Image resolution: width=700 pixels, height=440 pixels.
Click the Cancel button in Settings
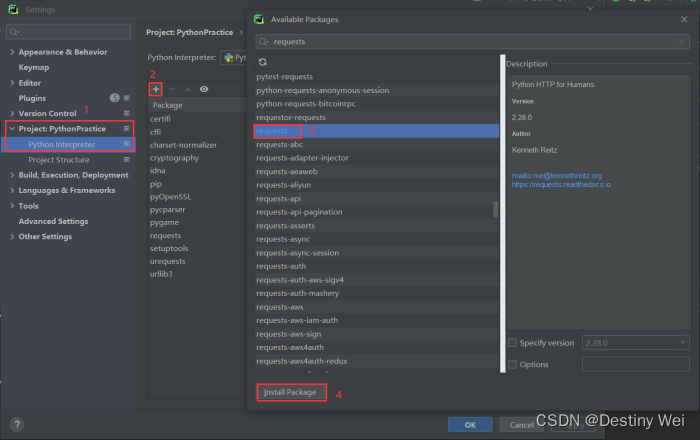521,425
